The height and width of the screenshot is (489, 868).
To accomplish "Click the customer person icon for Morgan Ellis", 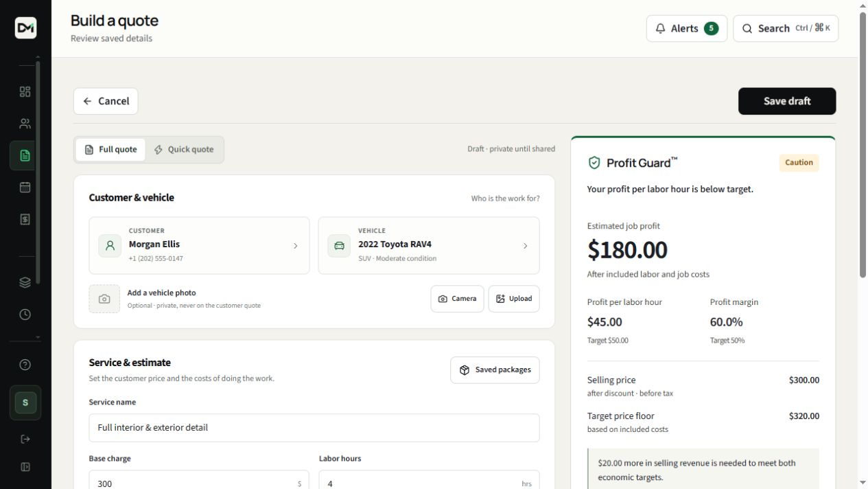I will [x=110, y=246].
